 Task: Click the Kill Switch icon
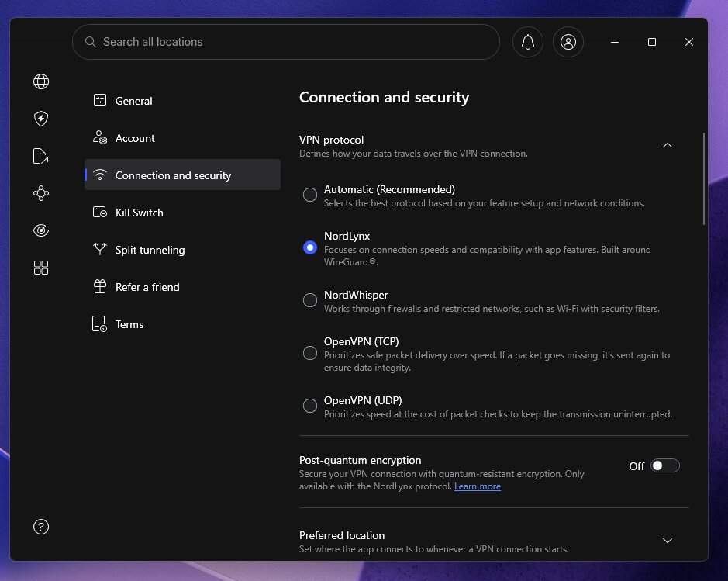coord(100,213)
